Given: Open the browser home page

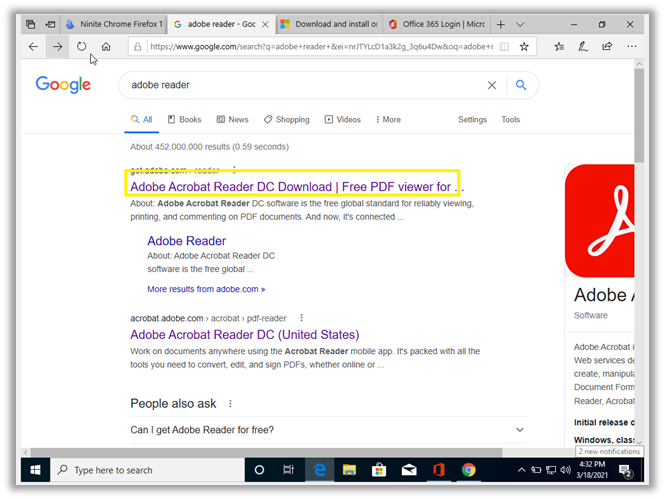Looking at the screenshot, I should 106,47.
